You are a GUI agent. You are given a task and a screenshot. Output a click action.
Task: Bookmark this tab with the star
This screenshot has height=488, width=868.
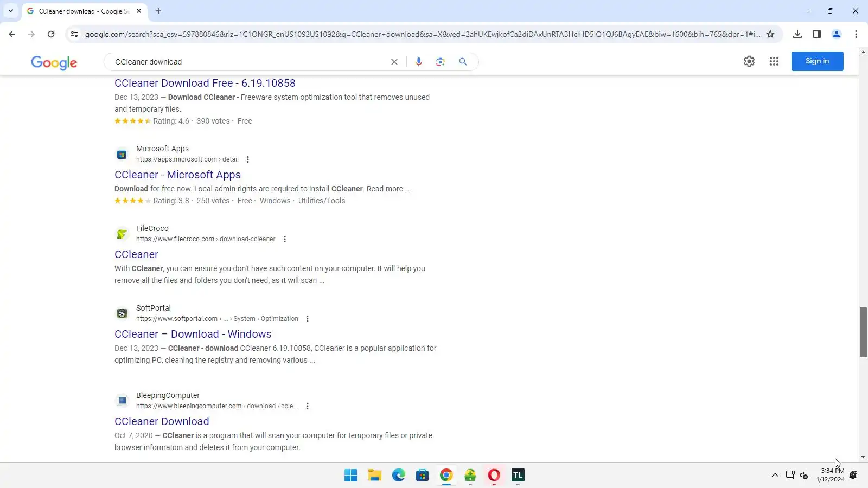[x=770, y=34]
